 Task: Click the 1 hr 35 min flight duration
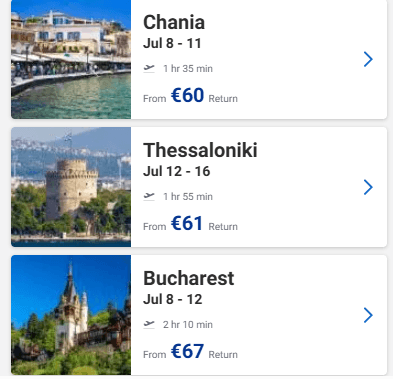188,69
